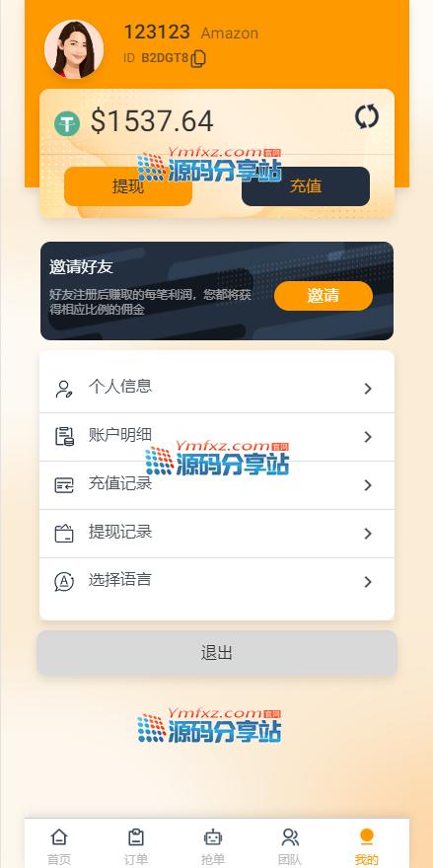Refresh the balance with the circular arrows icon
Viewport: 433px width, 868px height.
367,116
